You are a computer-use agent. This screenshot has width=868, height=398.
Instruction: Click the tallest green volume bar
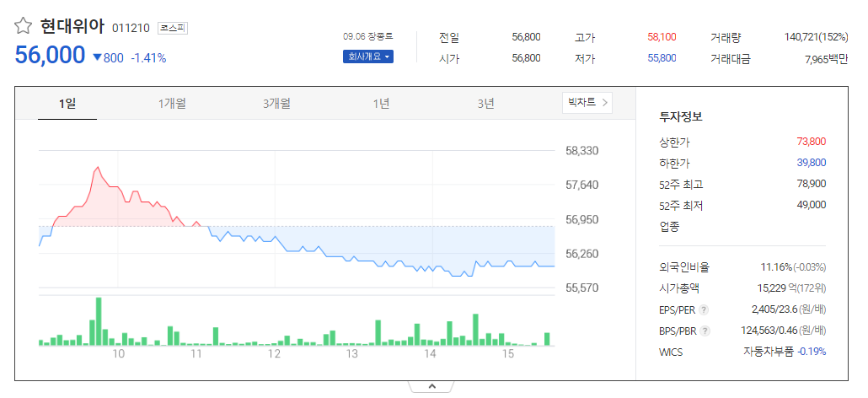point(99,321)
